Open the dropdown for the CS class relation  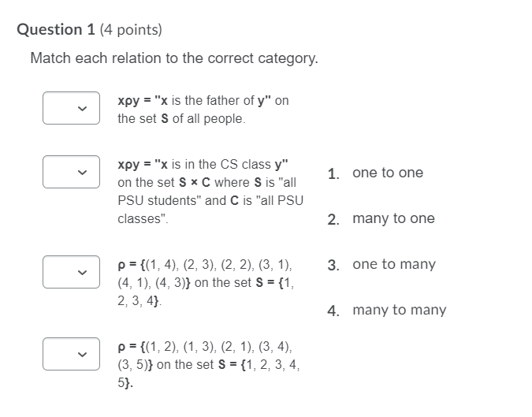[71, 172]
